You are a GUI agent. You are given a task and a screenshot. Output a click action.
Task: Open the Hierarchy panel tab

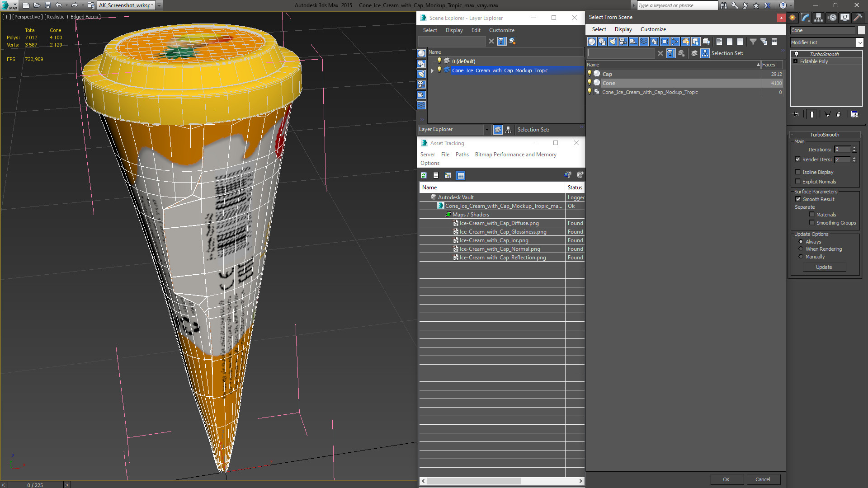(819, 18)
